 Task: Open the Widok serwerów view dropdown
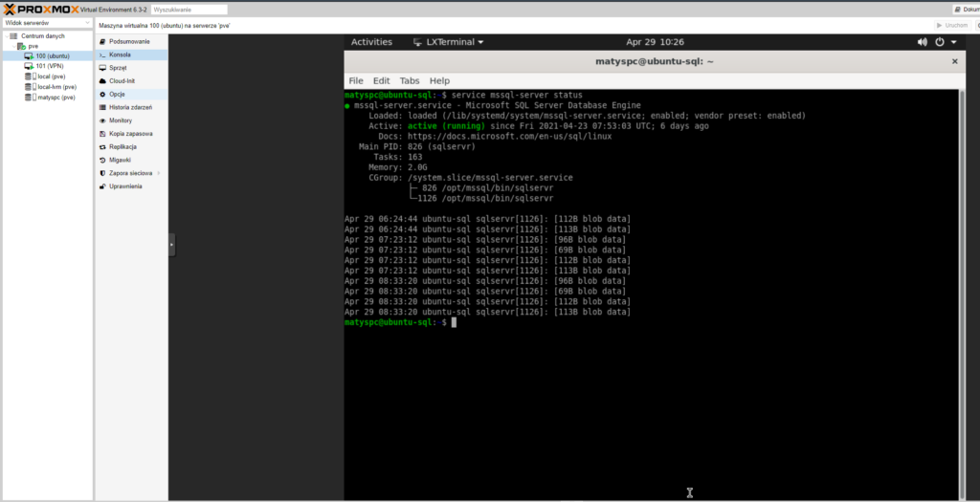(47, 23)
